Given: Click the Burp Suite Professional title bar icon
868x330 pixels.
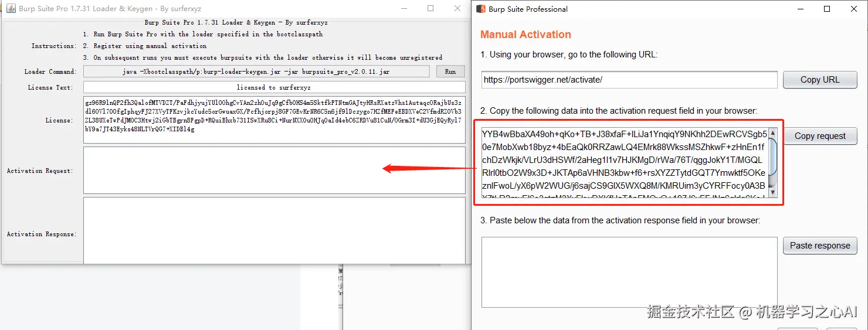Looking at the screenshot, I should click(481, 9).
